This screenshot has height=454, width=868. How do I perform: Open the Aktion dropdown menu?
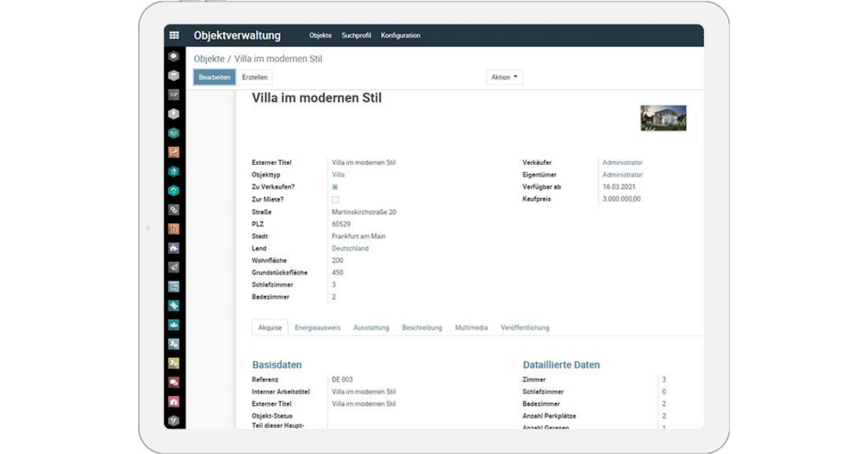pos(503,77)
